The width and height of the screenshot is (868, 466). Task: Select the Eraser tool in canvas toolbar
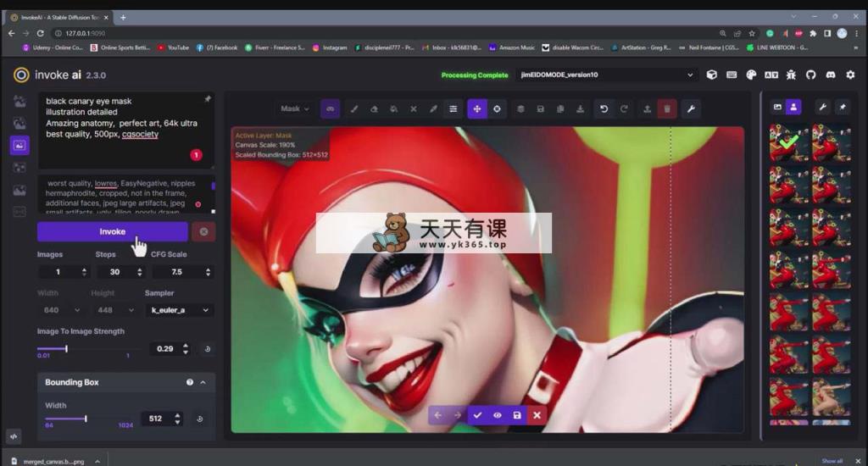374,109
